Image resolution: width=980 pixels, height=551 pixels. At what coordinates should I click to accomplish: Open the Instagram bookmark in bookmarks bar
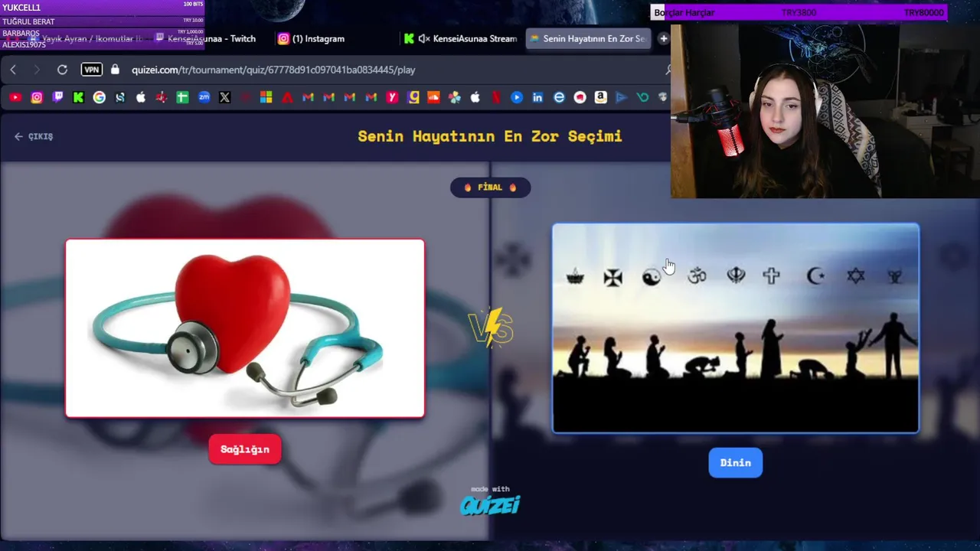37,97
